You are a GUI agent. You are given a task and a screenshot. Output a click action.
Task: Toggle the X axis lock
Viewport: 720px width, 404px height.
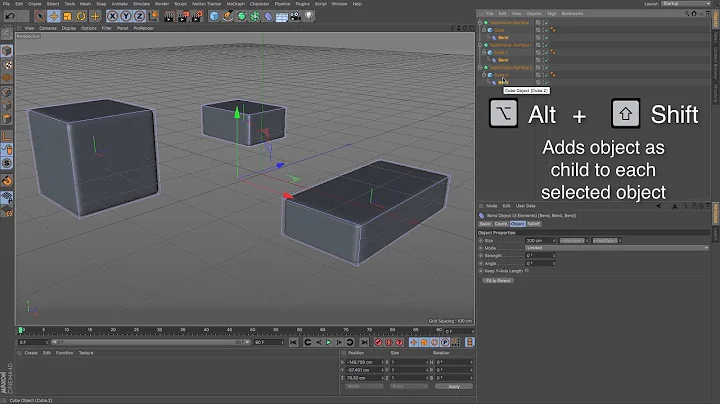coord(112,17)
